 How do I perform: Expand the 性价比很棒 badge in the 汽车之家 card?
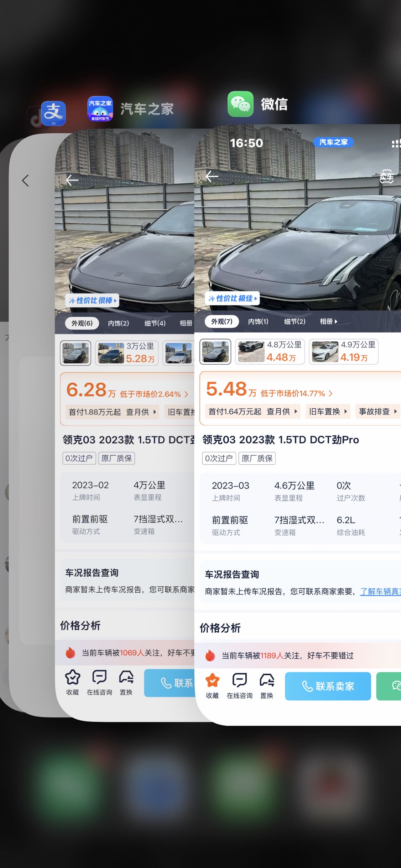92,300
